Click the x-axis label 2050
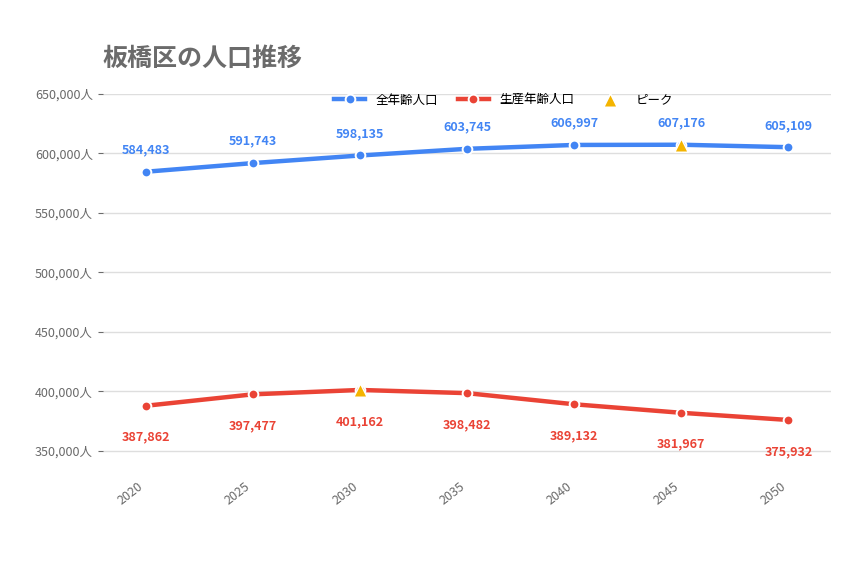 click(x=773, y=493)
